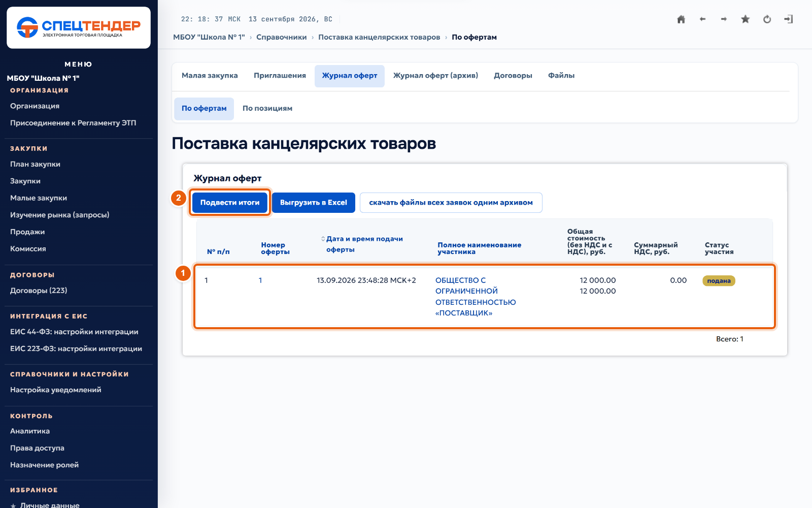Image resolution: width=812 pixels, height=508 pixels.
Task: Open Малые закупки in the sidebar
Action: pyautogui.click(x=39, y=198)
